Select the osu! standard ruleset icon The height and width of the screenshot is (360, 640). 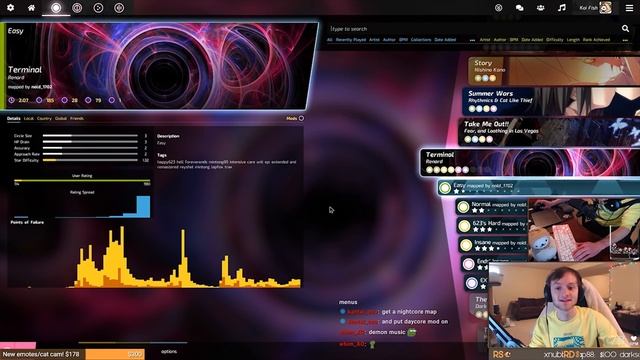click(56, 8)
